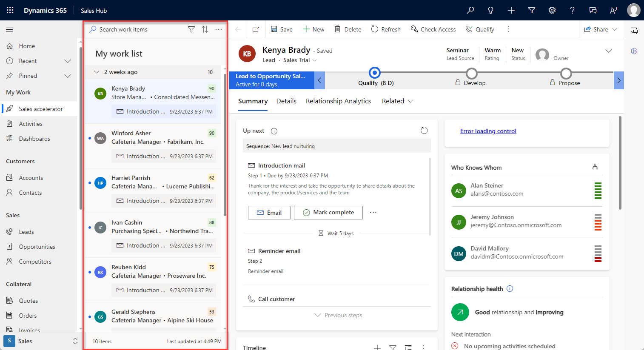
Task: Expand Previous steps
Action: point(338,315)
